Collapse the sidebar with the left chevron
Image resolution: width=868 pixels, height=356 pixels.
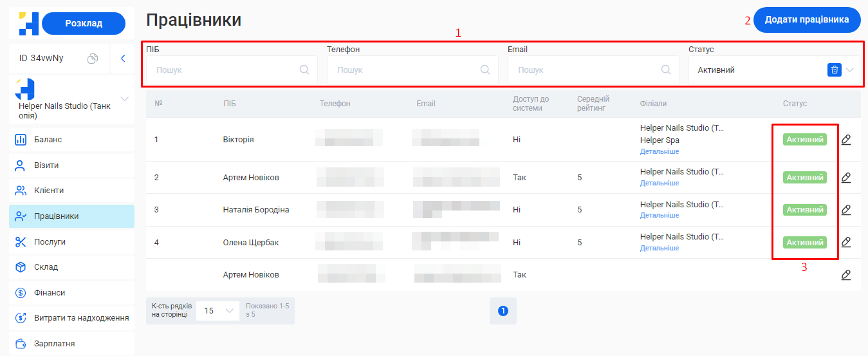123,59
